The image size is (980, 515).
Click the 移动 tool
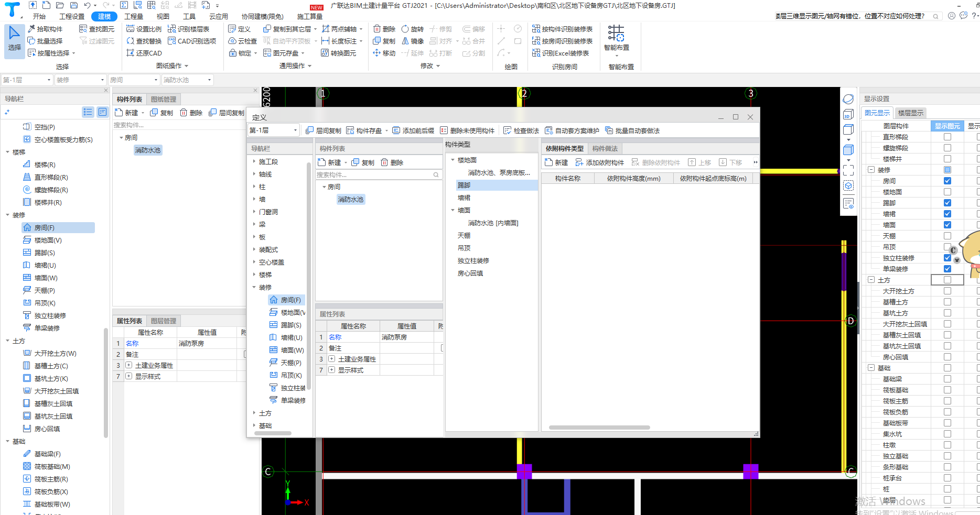pos(384,53)
